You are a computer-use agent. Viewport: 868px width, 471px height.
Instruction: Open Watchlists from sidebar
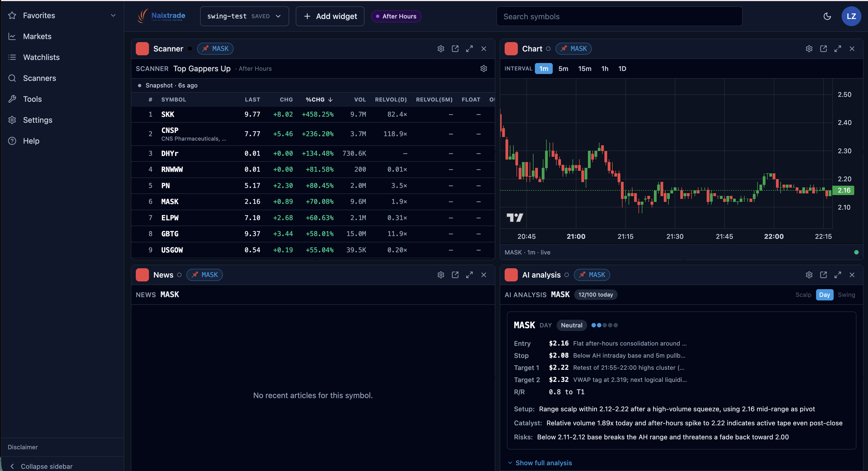tap(41, 57)
